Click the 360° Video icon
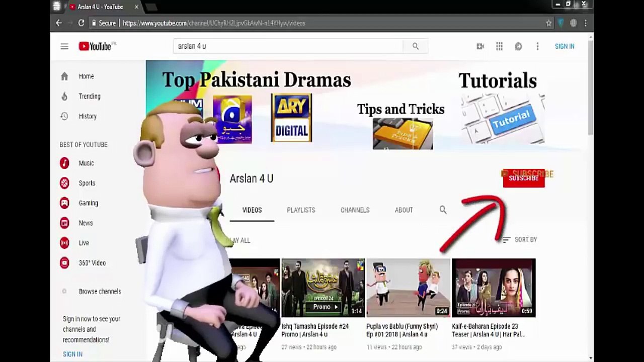Image resolution: width=644 pixels, height=362 pixels. (x=64, y=262)
